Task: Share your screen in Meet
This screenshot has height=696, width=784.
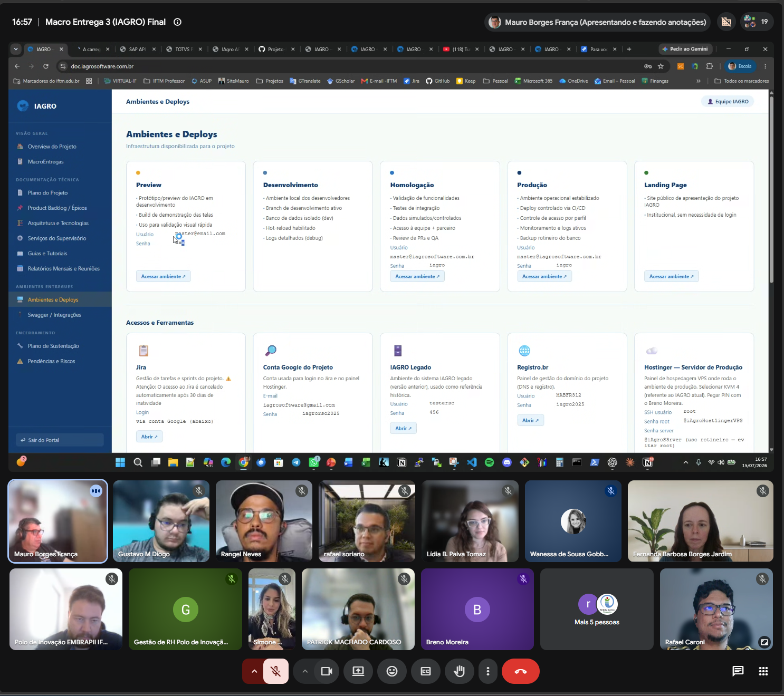Action: coord(358,671)
